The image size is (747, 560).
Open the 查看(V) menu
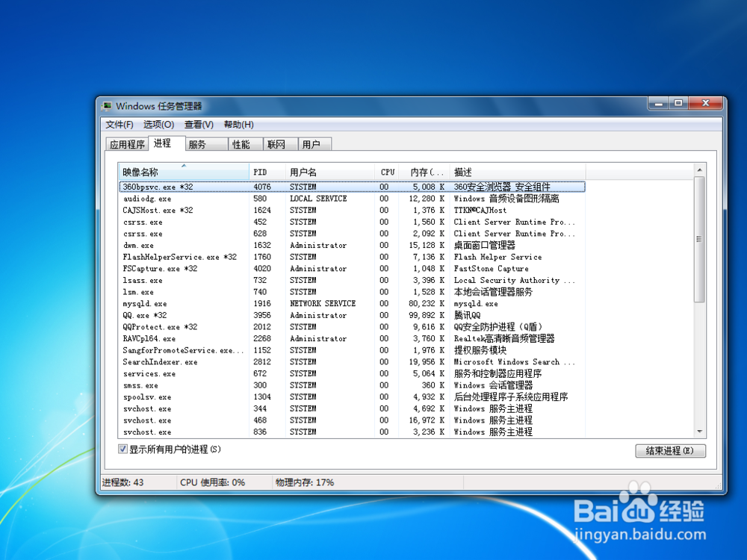(199, 125)
